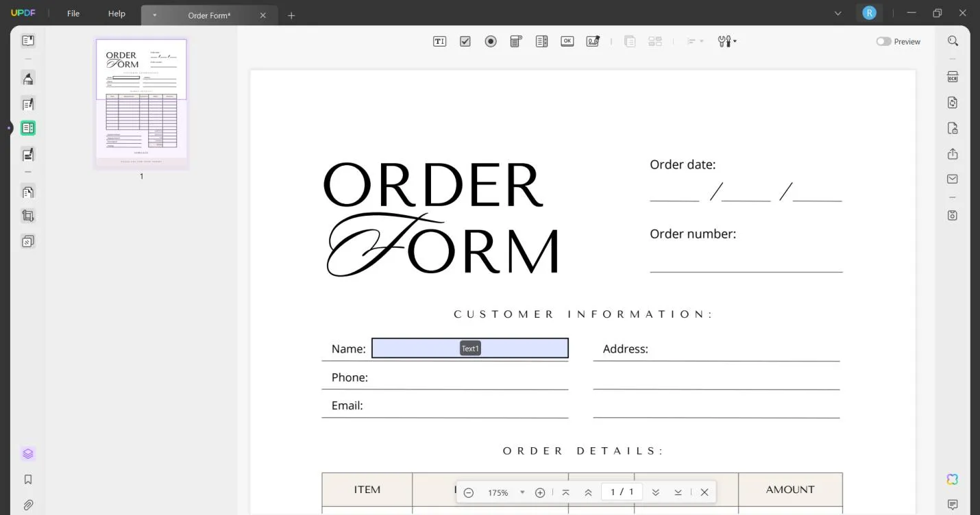
Task: Switch to Edit PDF mode
Action: (x=28, y=104)
